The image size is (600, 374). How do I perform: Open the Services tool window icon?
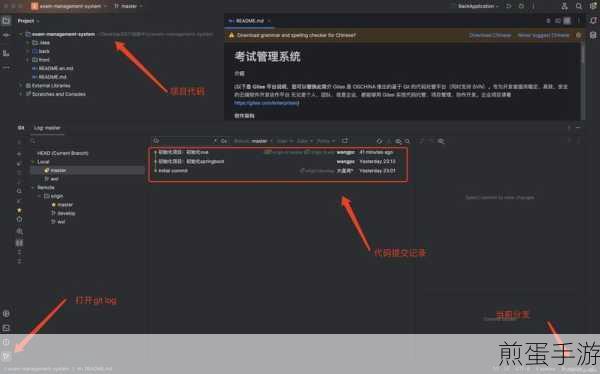pyautogui.click(x=6, y=314)
